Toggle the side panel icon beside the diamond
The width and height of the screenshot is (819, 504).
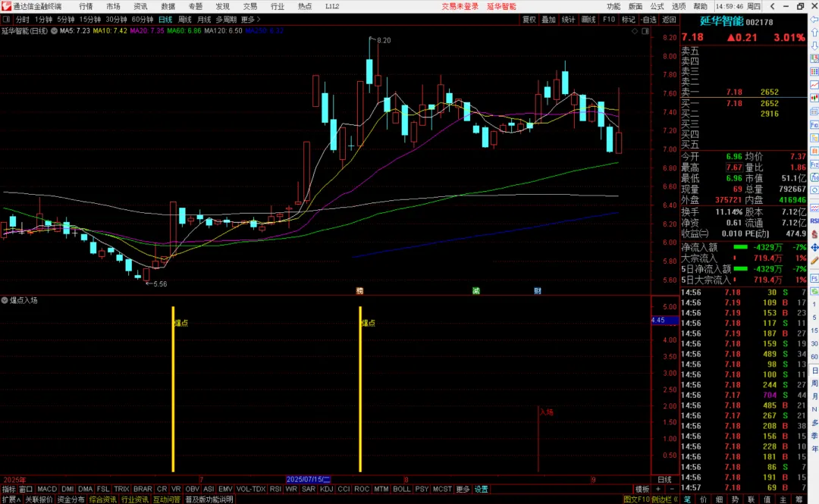(645, 31)
